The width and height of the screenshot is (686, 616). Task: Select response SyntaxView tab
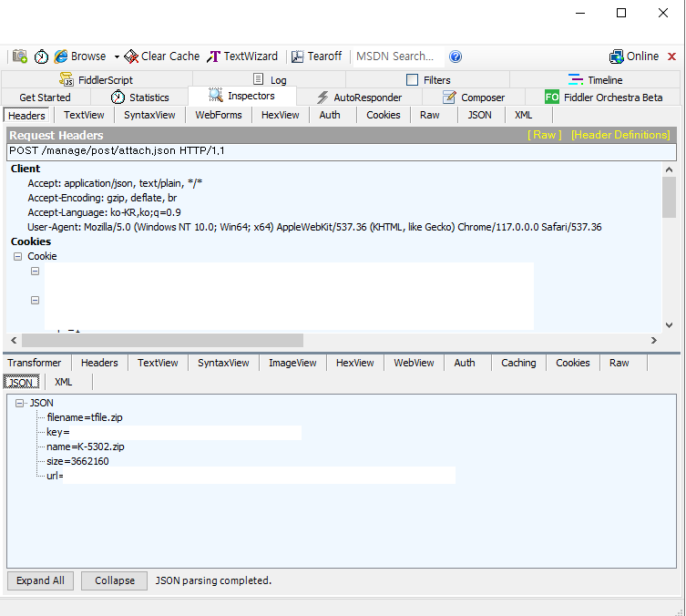223,363
